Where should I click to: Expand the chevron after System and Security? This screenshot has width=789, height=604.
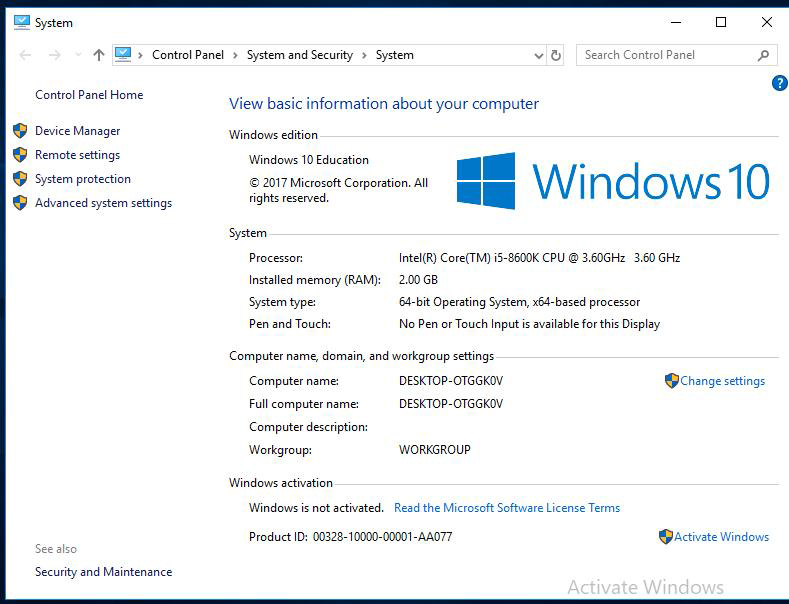click(x=364, y=55)
